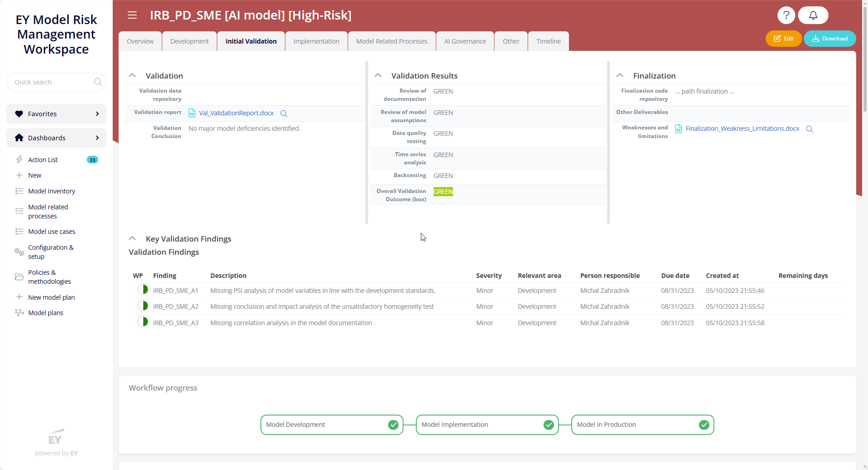Switch to the Development tab
868x470 pixels.
coord(190,41)
